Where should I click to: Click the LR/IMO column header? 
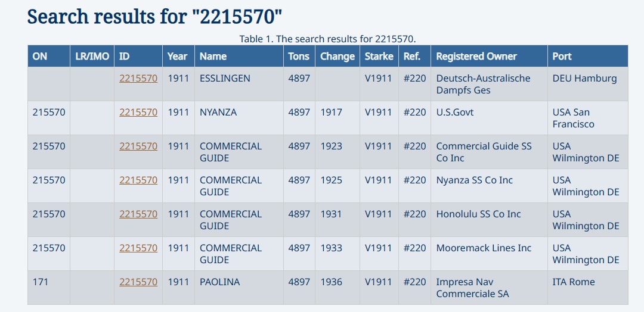click(x=92, y=56)
